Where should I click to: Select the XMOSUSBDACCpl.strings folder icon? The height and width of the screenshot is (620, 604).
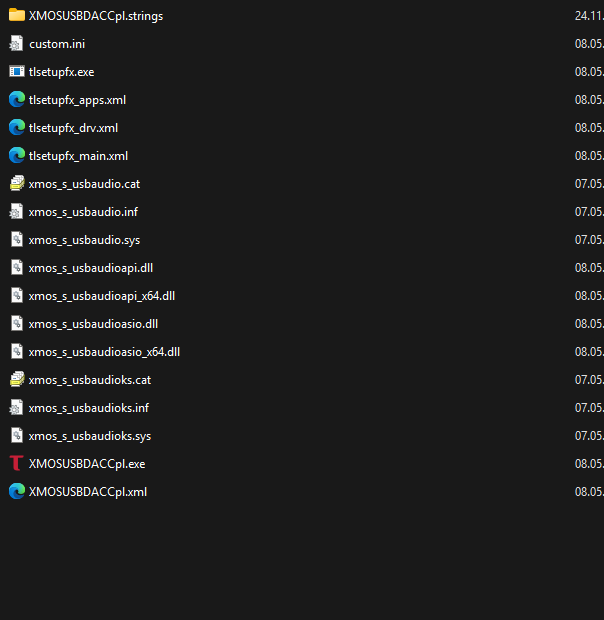(17, 15)
